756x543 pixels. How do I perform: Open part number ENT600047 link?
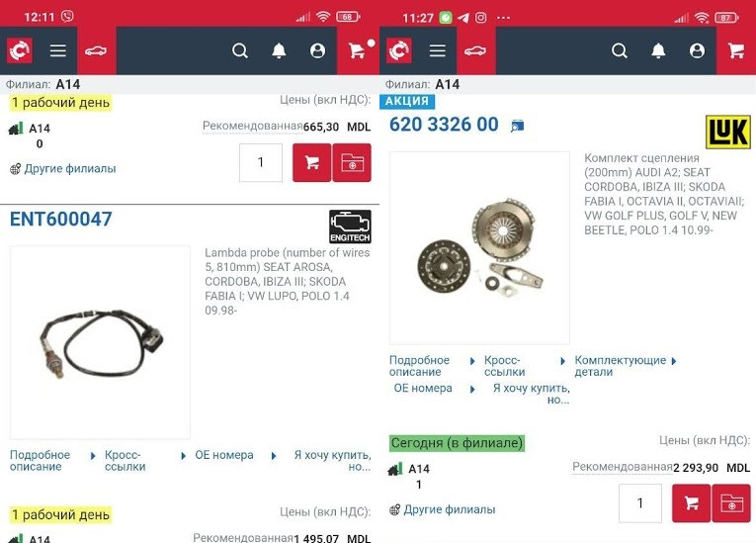(x=60, y=220)
